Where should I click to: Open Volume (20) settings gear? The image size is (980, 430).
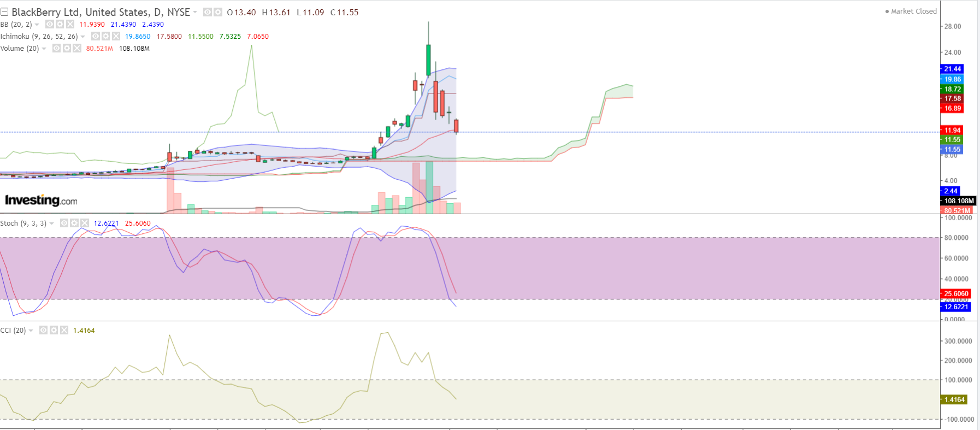click(x=67, y=49)
